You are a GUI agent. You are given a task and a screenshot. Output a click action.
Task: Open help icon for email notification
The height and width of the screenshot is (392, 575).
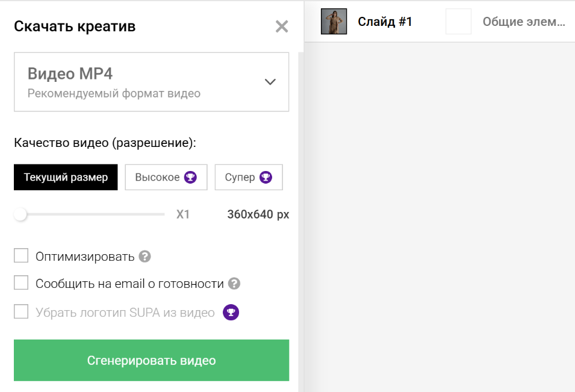[235, 284]
